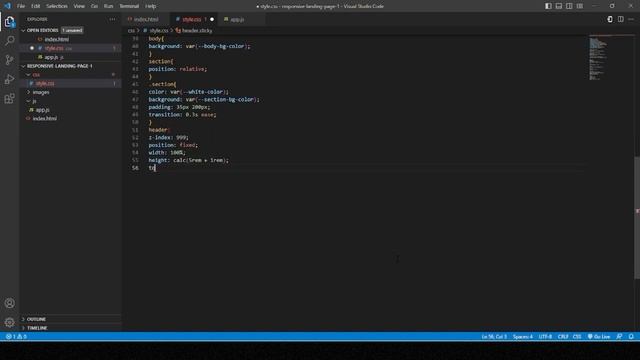This screenshot has height=360, width=640.
Task: Open the File menu
Action: [21, 6]
